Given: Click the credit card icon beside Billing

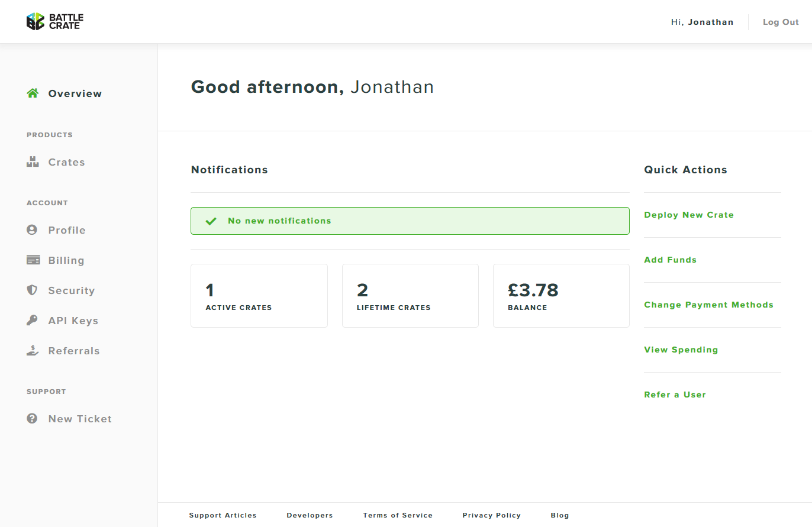Looking at the screenshot, I should click(33, 260).
